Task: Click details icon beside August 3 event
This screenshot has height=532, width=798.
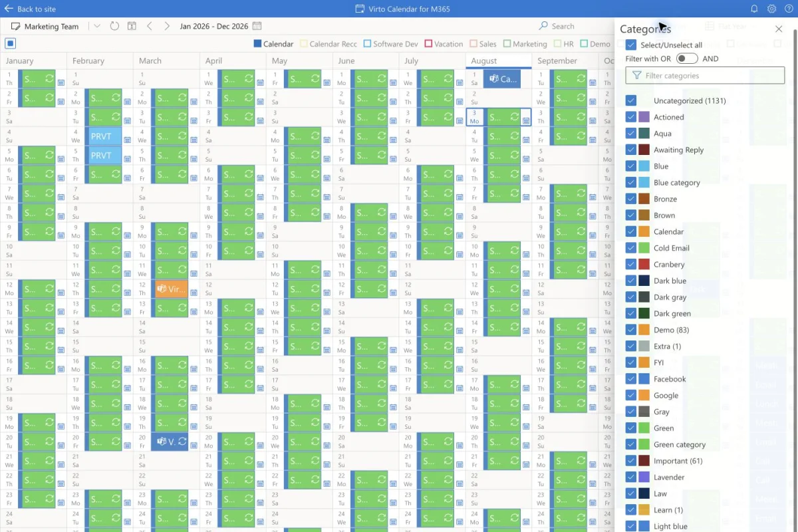Action: (526, 121)
